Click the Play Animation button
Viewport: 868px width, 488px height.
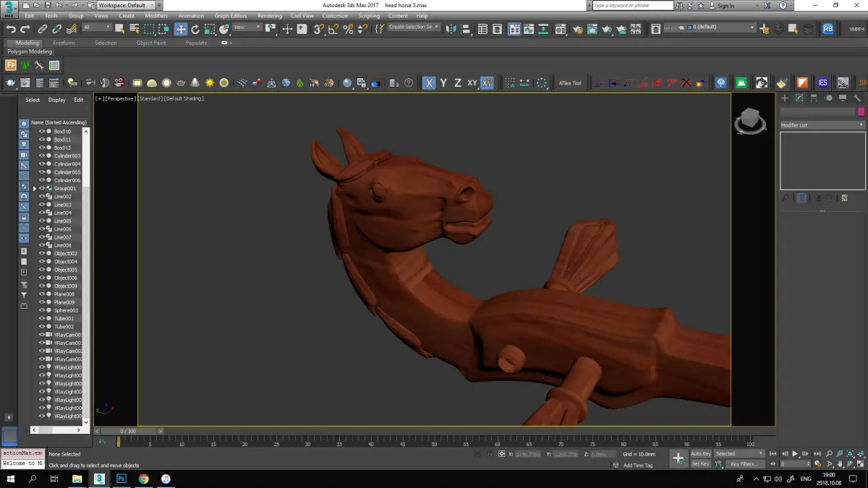point(795,454)
